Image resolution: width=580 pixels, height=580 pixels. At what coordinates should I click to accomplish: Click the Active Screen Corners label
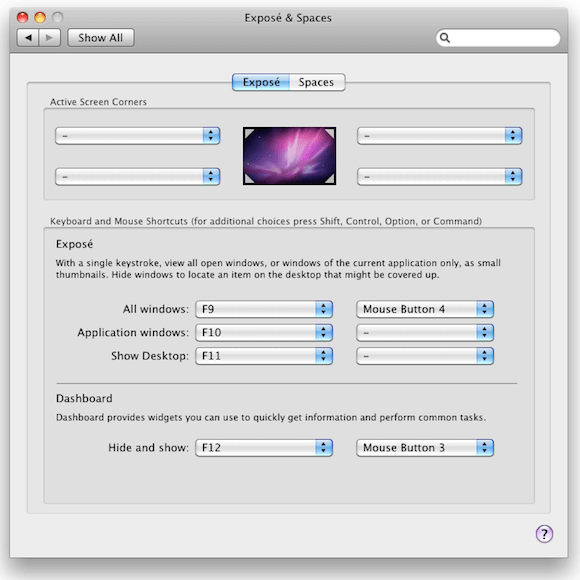98,102
